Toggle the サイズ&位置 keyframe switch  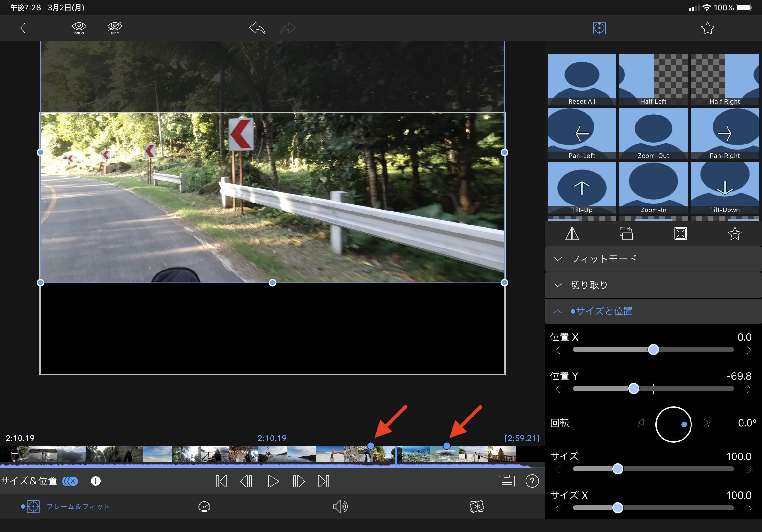tap(70, 481)
